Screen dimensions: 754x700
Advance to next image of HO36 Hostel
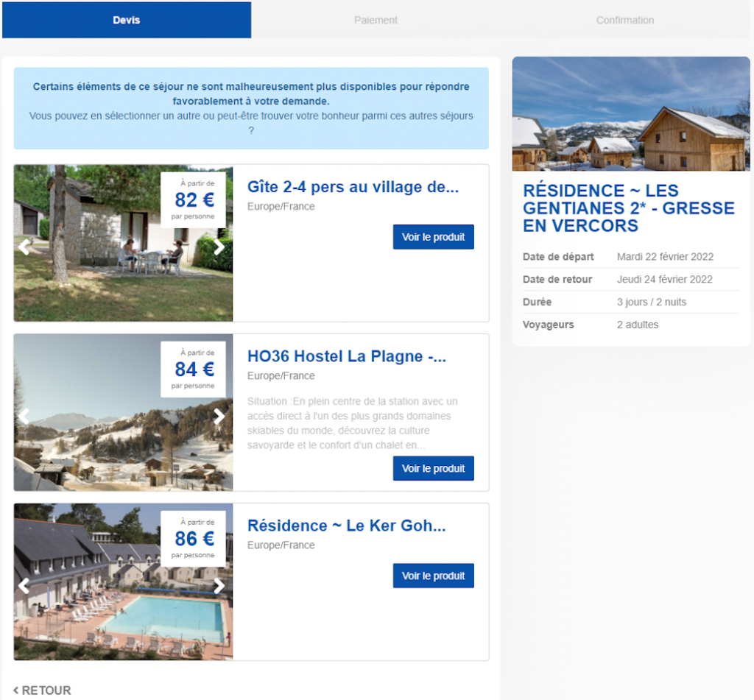point(219,417)
